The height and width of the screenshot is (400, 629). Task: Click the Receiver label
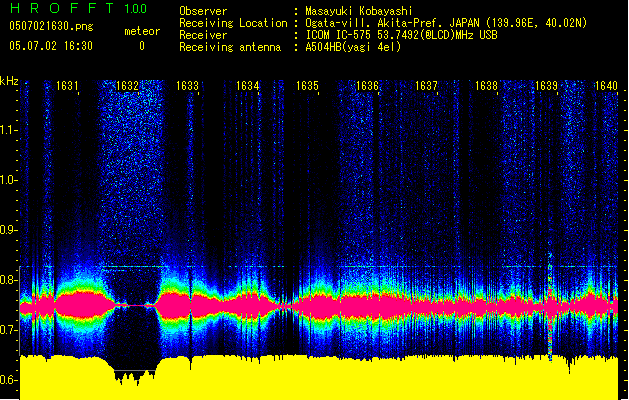(203, 35)
